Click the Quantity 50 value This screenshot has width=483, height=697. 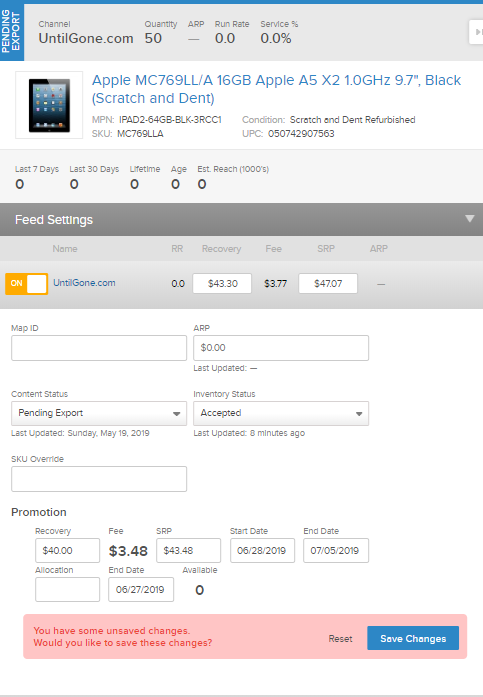pos(153,39)
